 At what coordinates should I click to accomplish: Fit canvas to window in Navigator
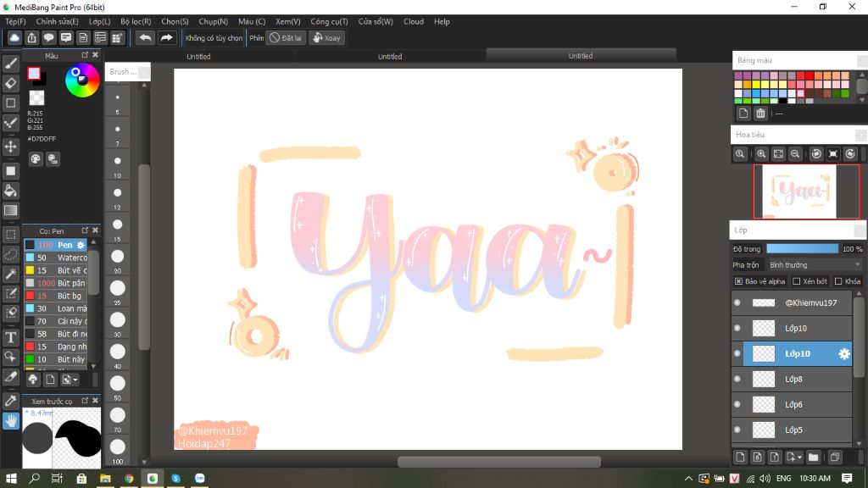(x=778, y=154)
